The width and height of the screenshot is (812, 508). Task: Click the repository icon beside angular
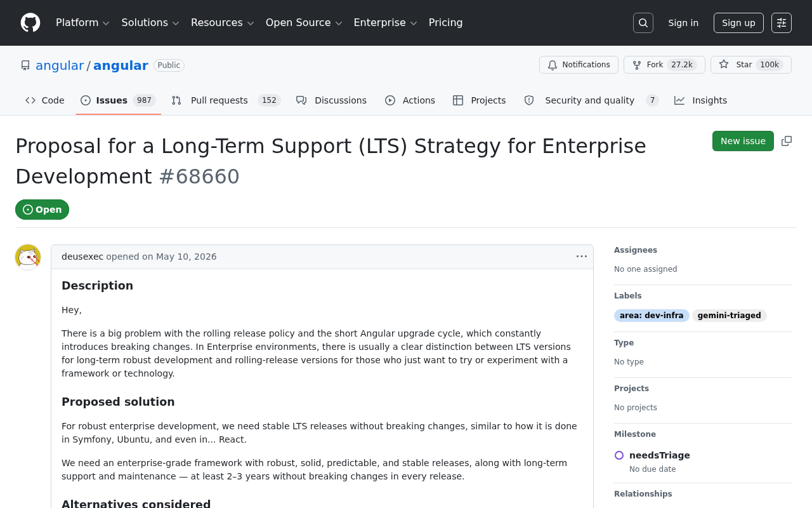25,65
